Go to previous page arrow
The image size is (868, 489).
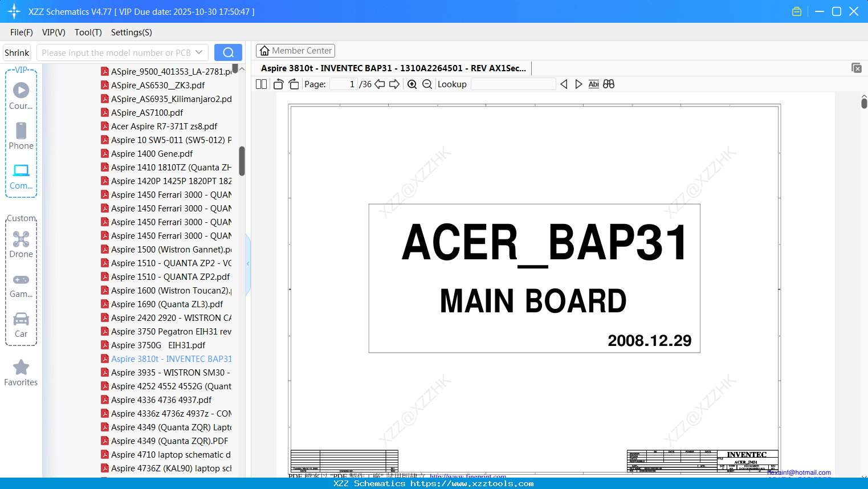click(x=380, y=84)
